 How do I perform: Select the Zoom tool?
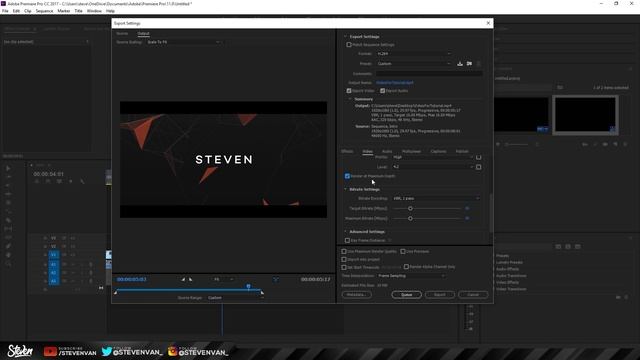coord(8,264)
